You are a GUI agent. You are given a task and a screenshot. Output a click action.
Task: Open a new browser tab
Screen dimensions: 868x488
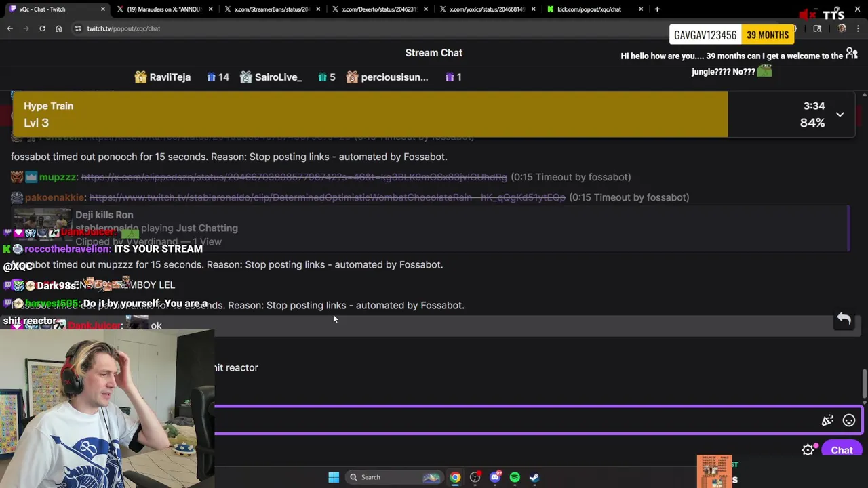click(x=657, y=9)
